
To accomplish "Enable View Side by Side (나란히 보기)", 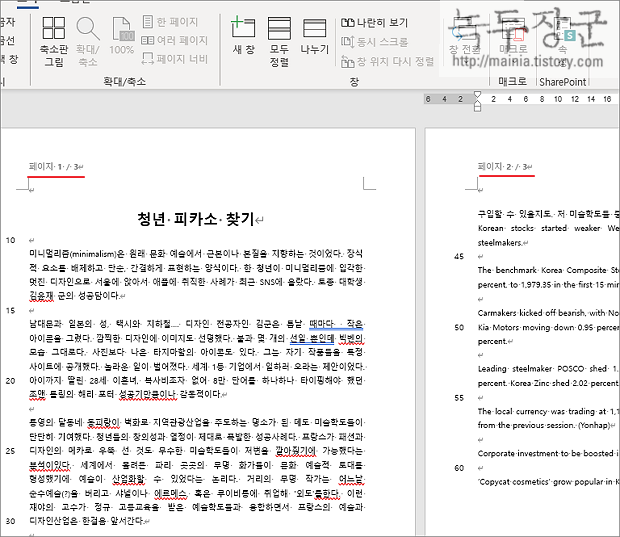I will [x=374, y=23].
